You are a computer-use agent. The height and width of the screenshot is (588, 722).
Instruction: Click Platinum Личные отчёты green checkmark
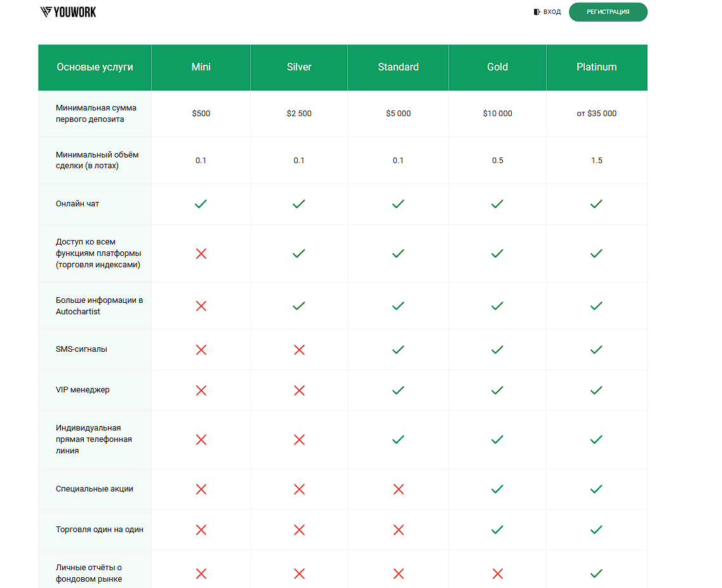(x=596, y=573)
